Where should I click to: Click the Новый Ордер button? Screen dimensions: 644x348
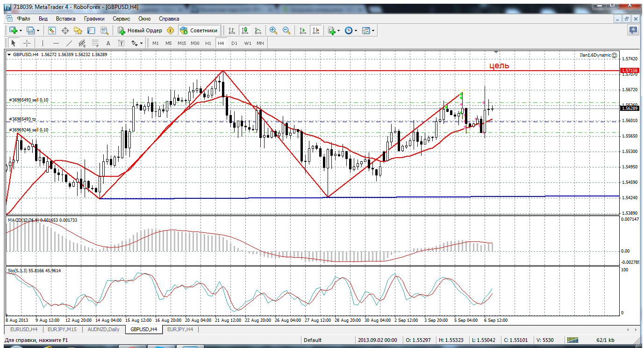pos(140,30)
